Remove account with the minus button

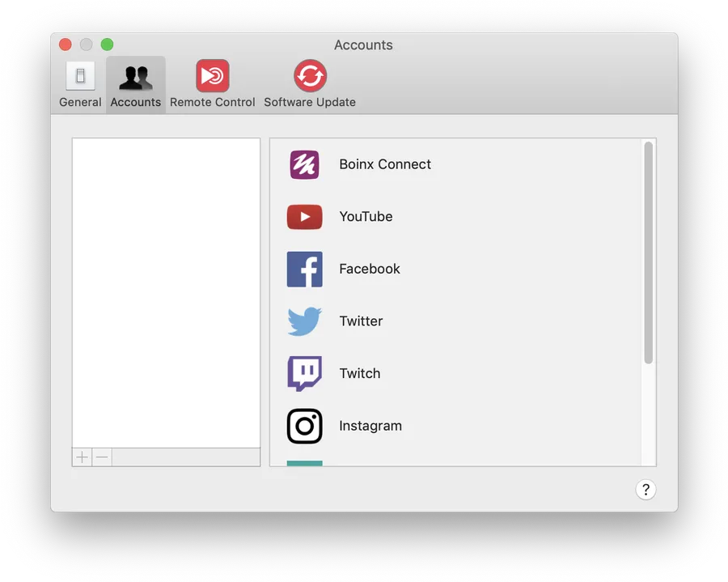[102, 457]
